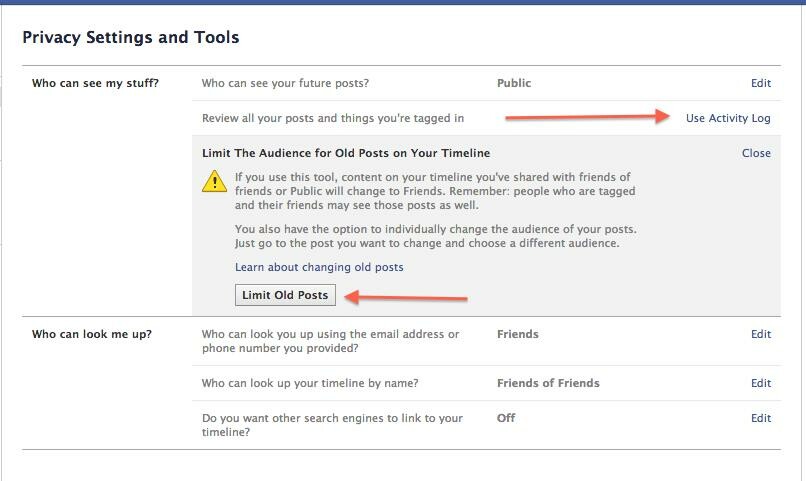This screenshot has width=806, height=481.
Task: Close the Limit Audience panel
Action: coord(756,153)
